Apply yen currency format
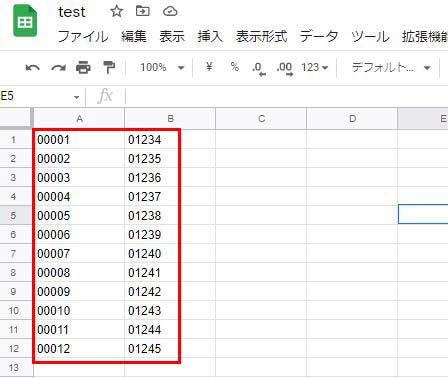448x378 pixels. pos(209,67)
